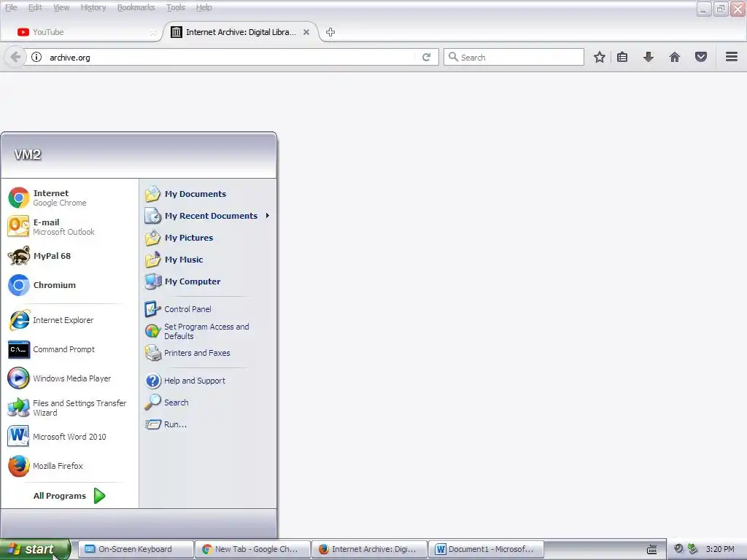
Task: Focus the Firefox Search box
Action: click(514, 57)
